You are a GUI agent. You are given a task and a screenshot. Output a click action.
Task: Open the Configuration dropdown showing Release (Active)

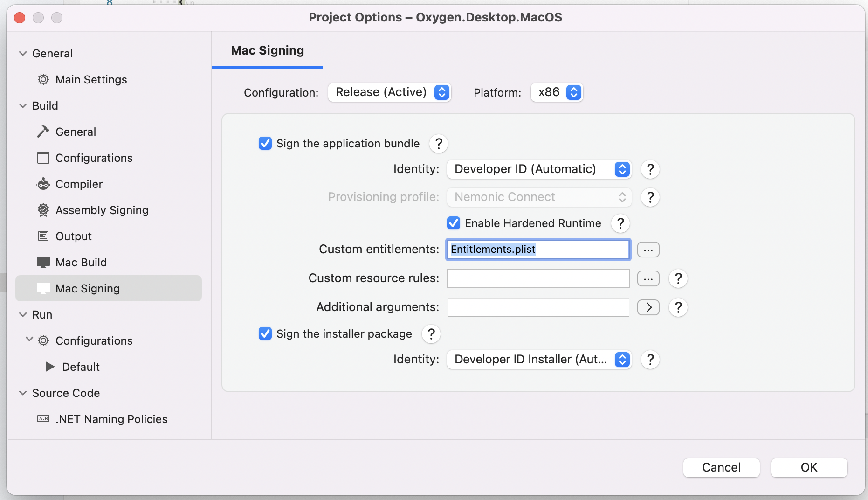point(389,92)
